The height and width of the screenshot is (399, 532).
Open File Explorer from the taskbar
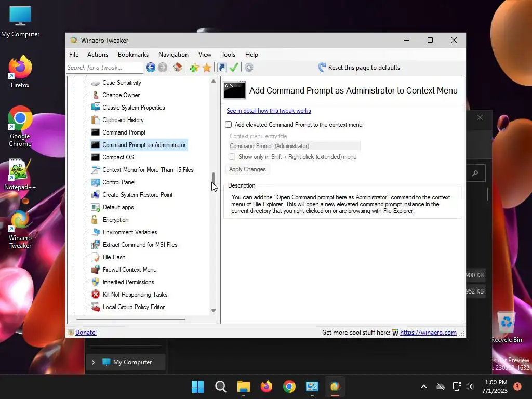pyautogui.click(x=243, y=387)
